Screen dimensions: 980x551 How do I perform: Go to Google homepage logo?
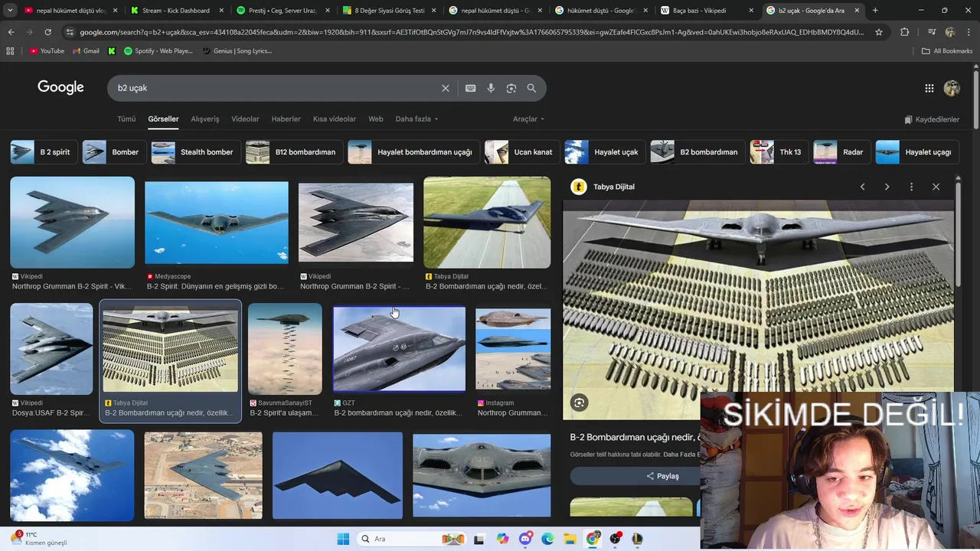60,87
